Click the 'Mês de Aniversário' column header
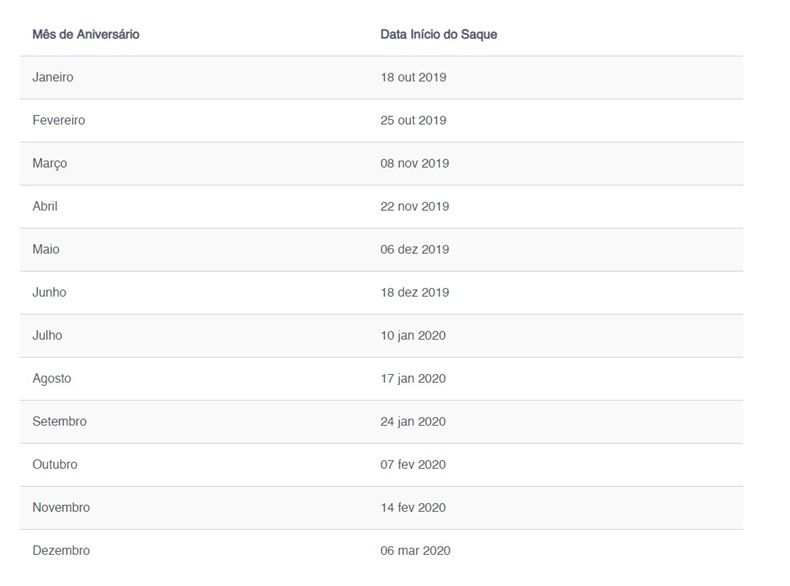The image size is (790, 586). click(x=85, y=34)
